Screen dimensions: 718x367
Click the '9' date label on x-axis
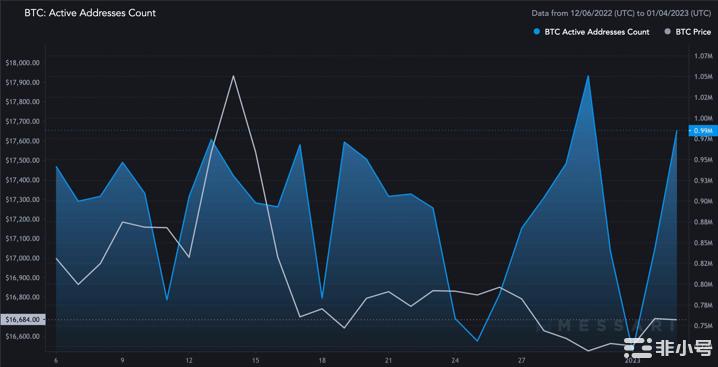(122, 360)
